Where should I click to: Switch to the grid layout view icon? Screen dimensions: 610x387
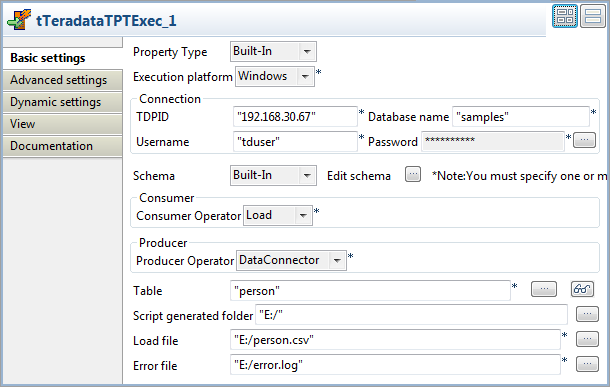pos(565,16)
